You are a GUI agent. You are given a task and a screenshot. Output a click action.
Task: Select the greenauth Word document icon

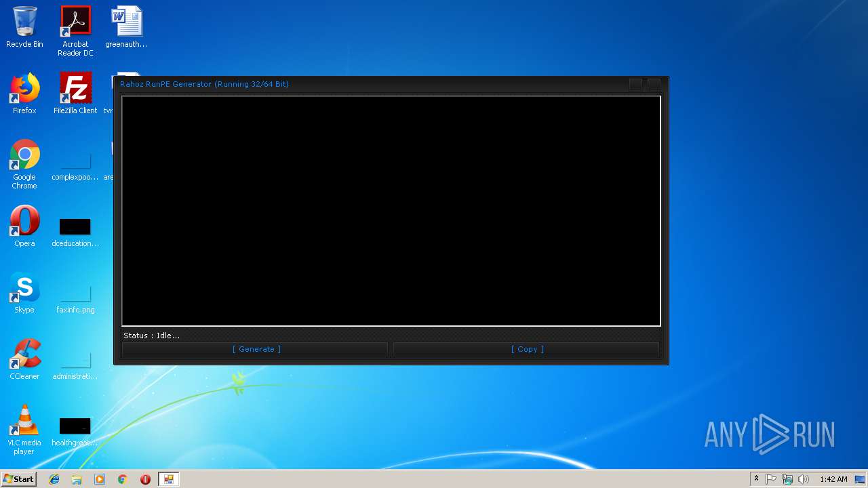[x=126, y=28]
